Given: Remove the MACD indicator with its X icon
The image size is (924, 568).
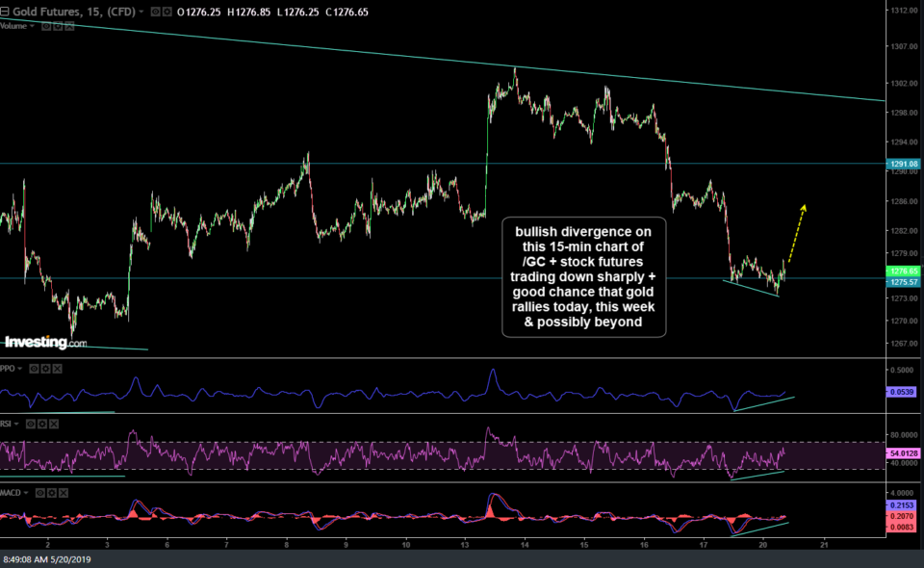Looking at the screenshot, I should (x=64, y=494).
